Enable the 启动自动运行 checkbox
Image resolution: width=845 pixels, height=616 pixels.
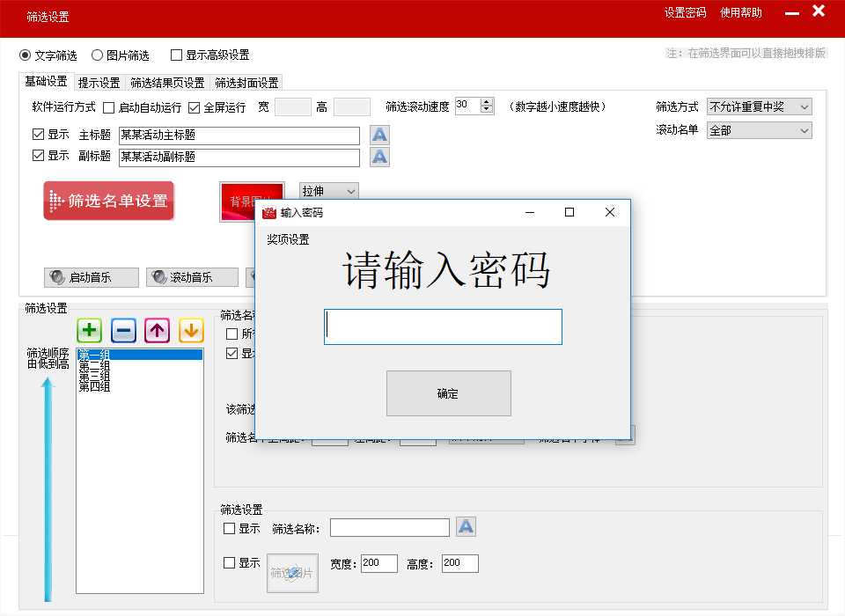(x=109, y=107)
